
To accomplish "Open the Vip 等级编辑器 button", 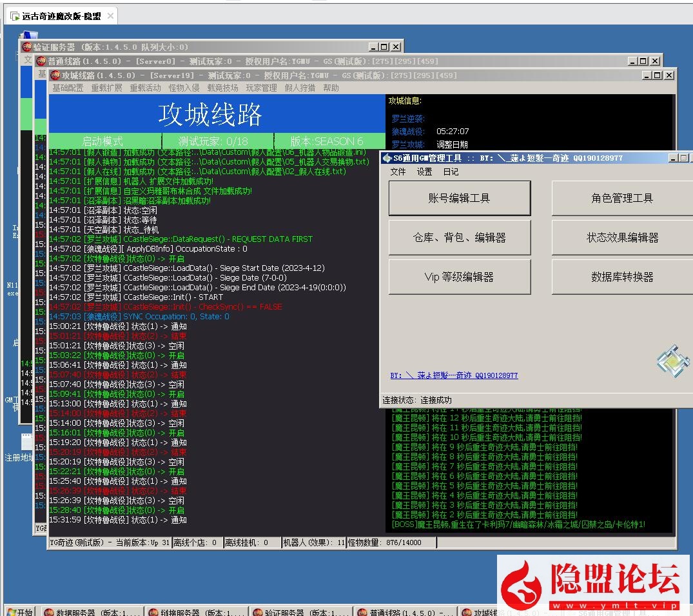I will pyautogui.click(x=460, y=277).
